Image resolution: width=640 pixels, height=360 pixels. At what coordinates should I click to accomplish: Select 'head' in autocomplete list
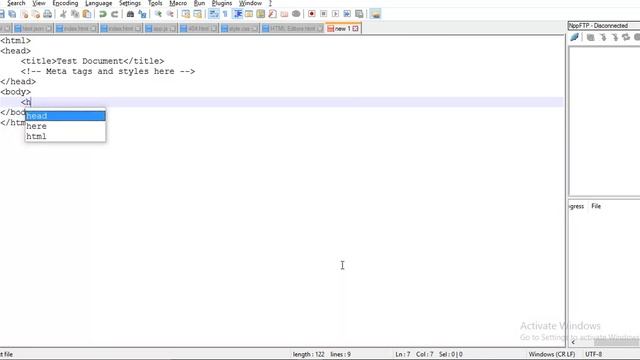click(x=65, y=116)
